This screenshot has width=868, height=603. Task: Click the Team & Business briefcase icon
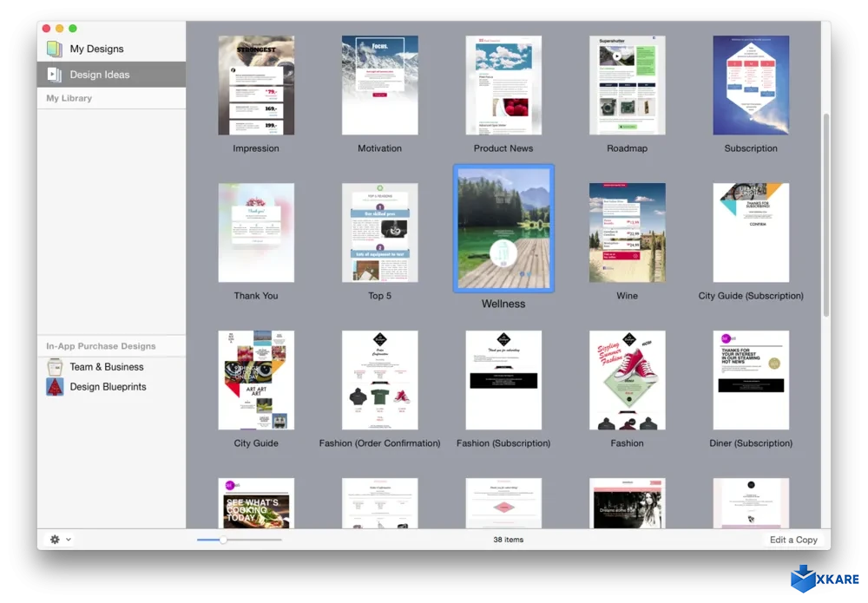54,366
